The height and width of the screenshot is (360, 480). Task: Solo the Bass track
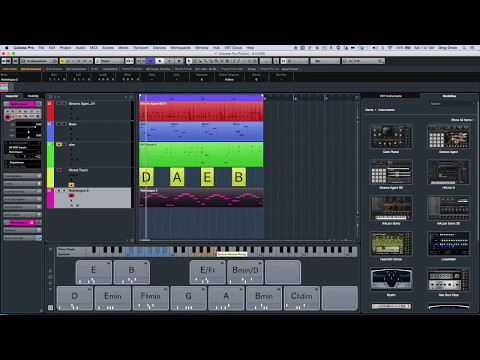[64, 124]
